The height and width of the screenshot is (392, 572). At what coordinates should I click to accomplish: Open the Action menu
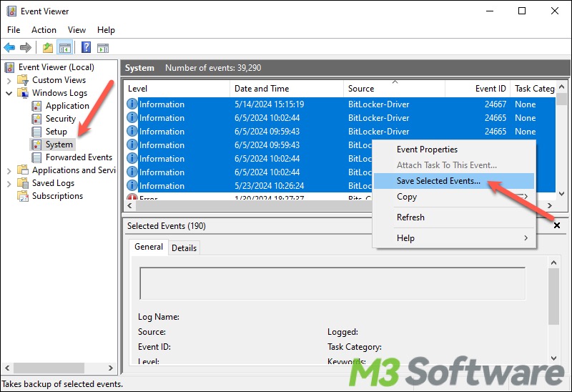tap(44, 30)
